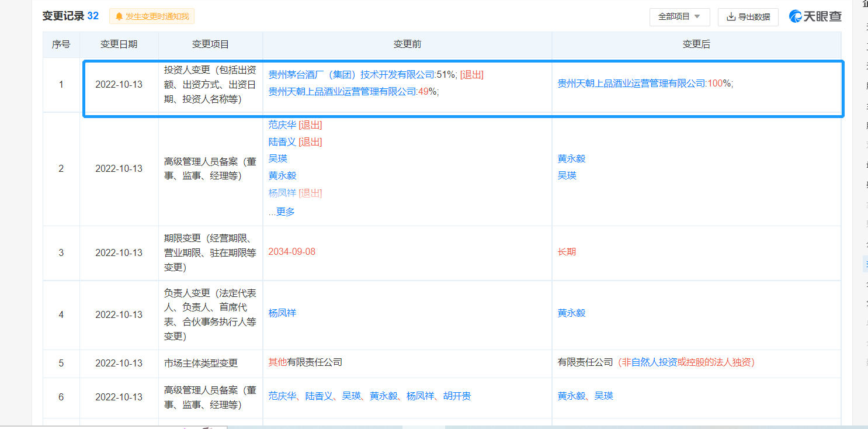868x429 pixels.
Task: Click 有限责任公司 (非自然人投资或控股的法人独资) text
Action: click(656, 362)
